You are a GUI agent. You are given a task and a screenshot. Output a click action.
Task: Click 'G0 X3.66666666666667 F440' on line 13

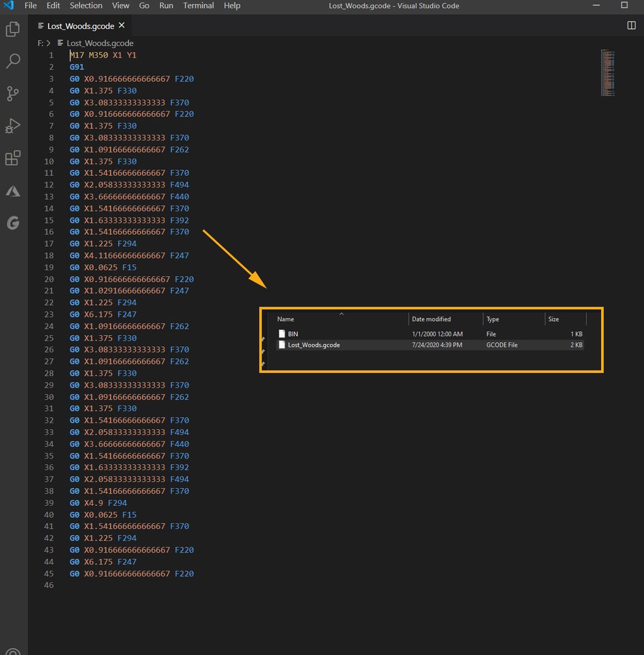coord(129,196)
